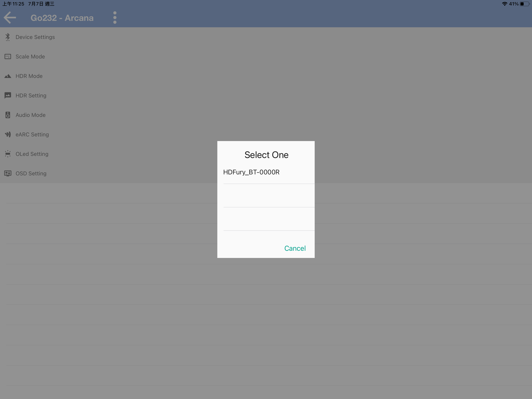
Task: Go to HDR Setting label
Action: (x=31, y=95)
